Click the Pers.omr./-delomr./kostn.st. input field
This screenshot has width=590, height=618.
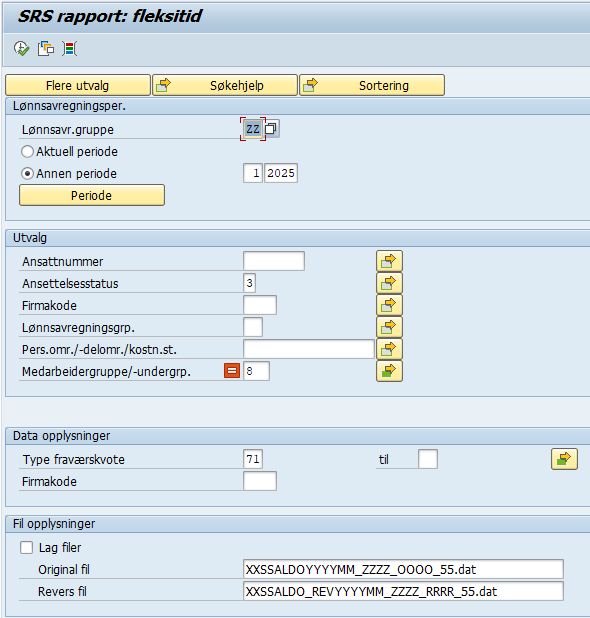point(309,349)
